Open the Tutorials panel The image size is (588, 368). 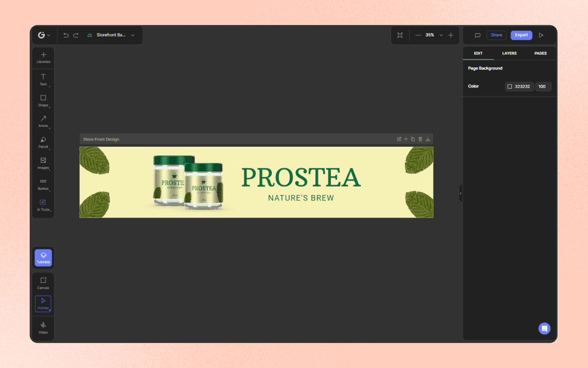[43, 258]
